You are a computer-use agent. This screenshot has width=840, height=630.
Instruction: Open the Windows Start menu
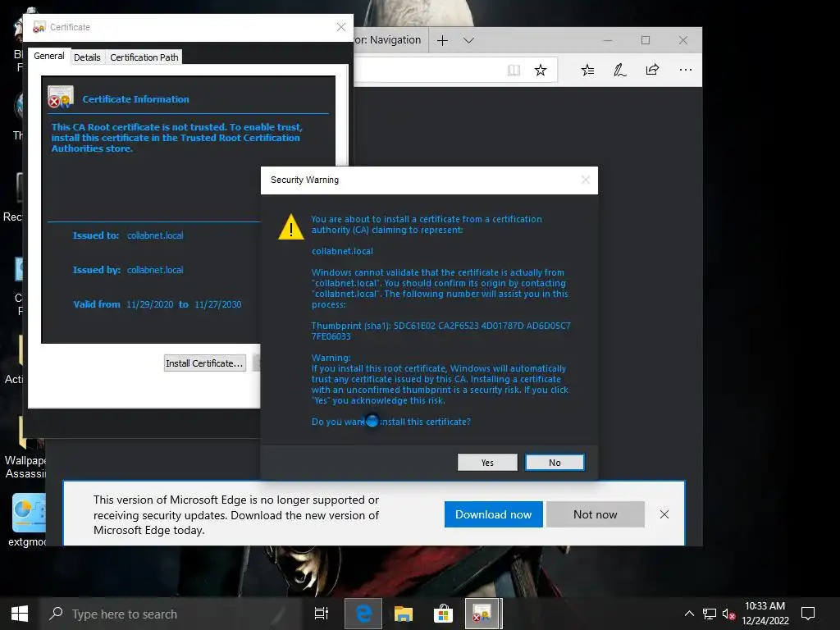point(20,614)
